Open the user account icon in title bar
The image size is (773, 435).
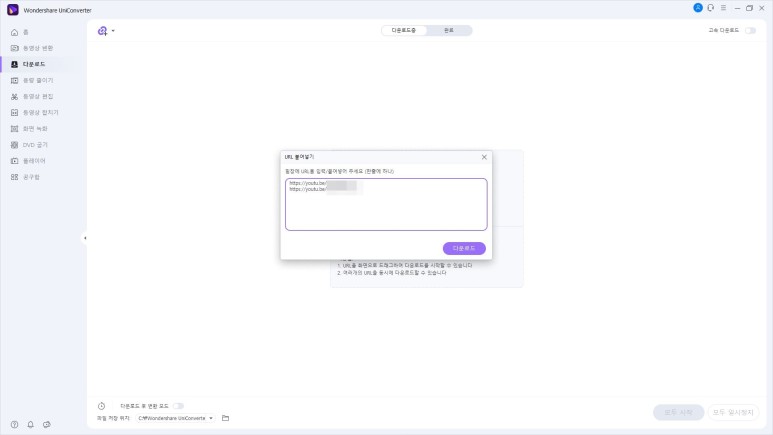tap(698, 8)
